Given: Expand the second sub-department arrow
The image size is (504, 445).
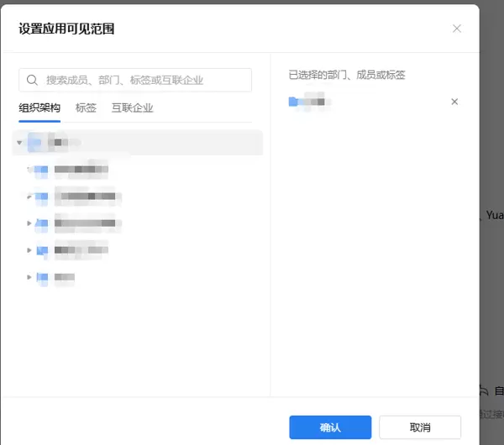Looking at the screenshot, I should (x=29, y=197).
